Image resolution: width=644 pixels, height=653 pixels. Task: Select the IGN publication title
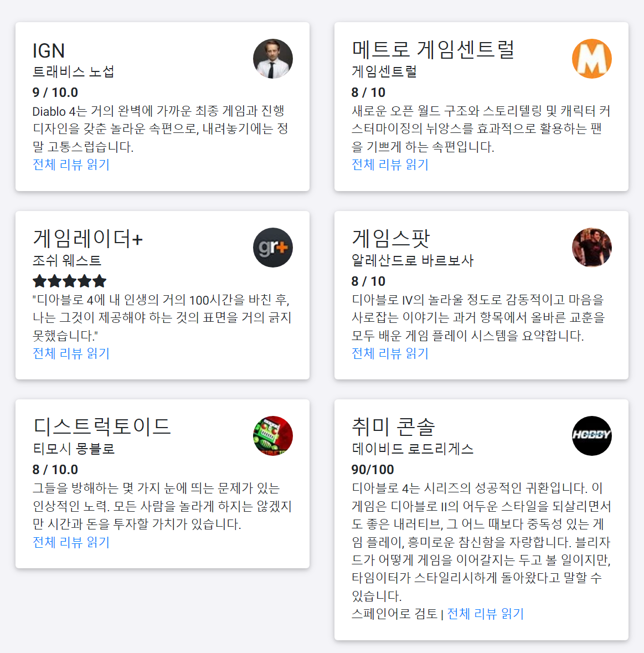[48, 50]
